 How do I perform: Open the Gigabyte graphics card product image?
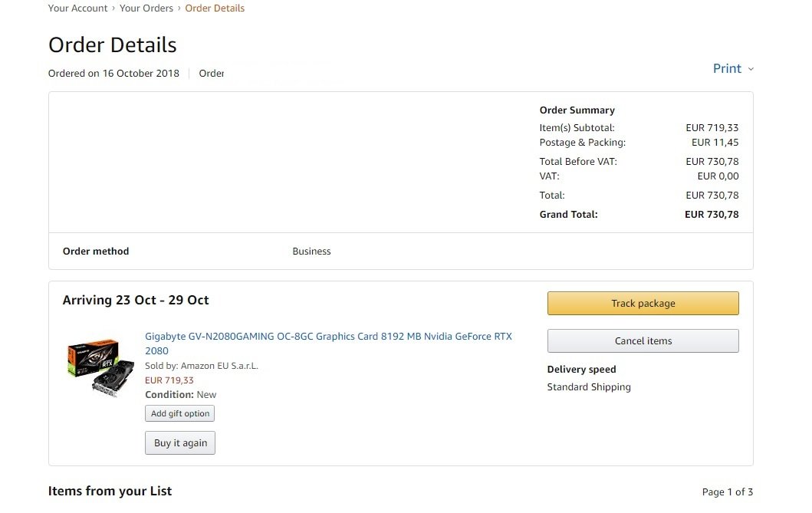(x=93, y=368)
